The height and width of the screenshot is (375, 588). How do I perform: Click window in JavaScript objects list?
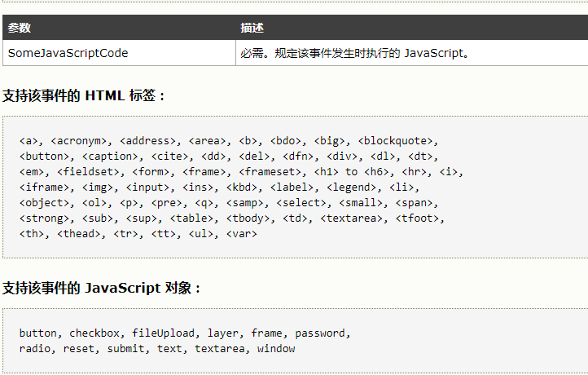[x=276, y=348]
